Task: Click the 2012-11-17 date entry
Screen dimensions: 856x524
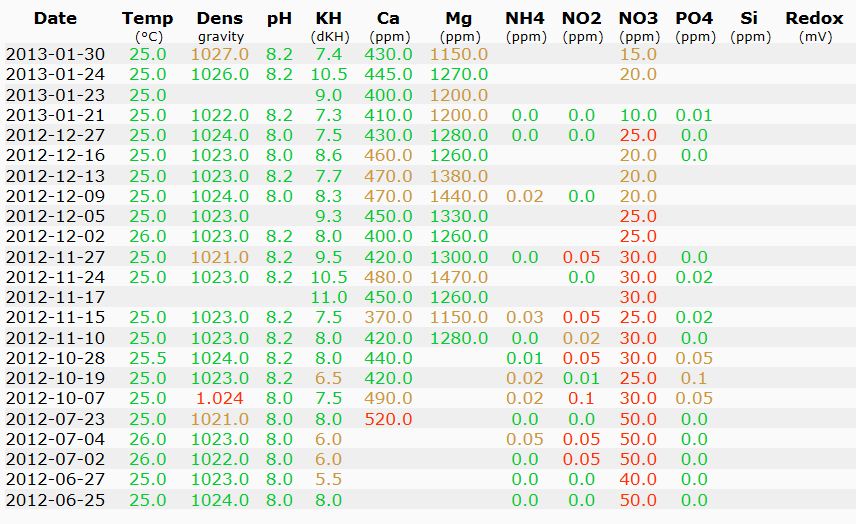Action: click(55, 297)
